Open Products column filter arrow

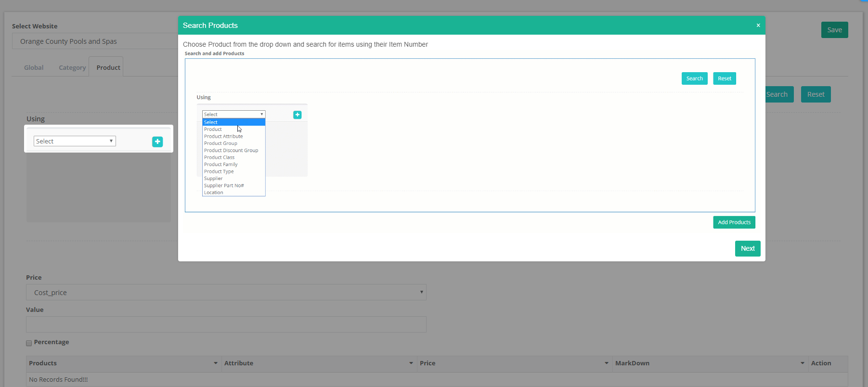click(x=216, y=363)
